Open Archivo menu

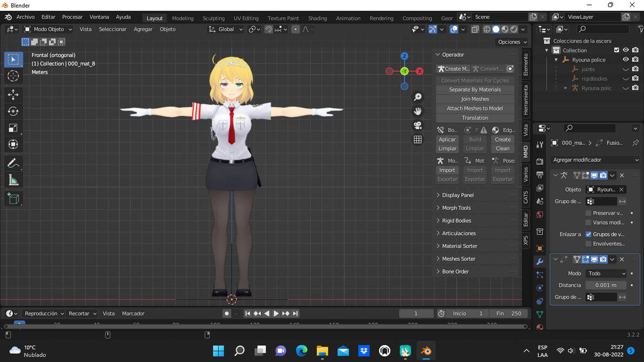25,17
